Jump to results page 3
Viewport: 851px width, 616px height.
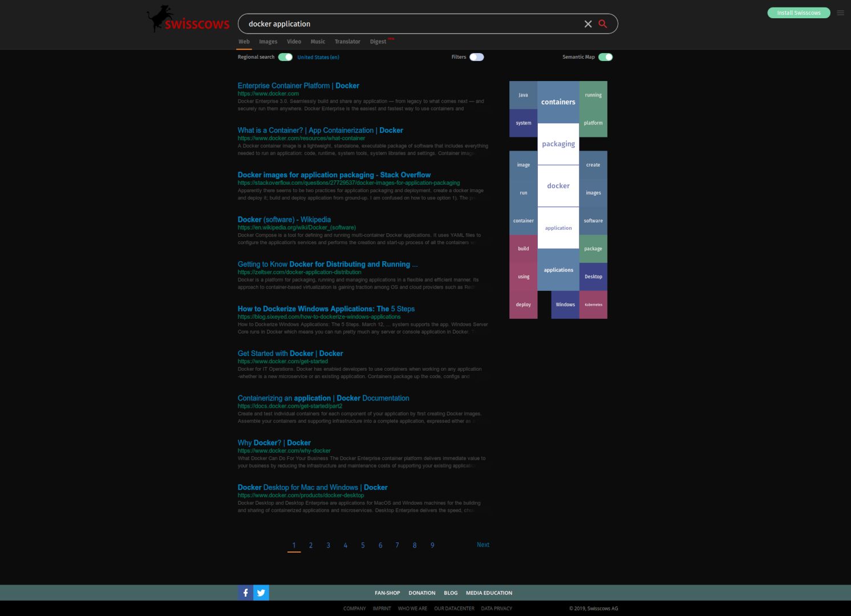328,545
